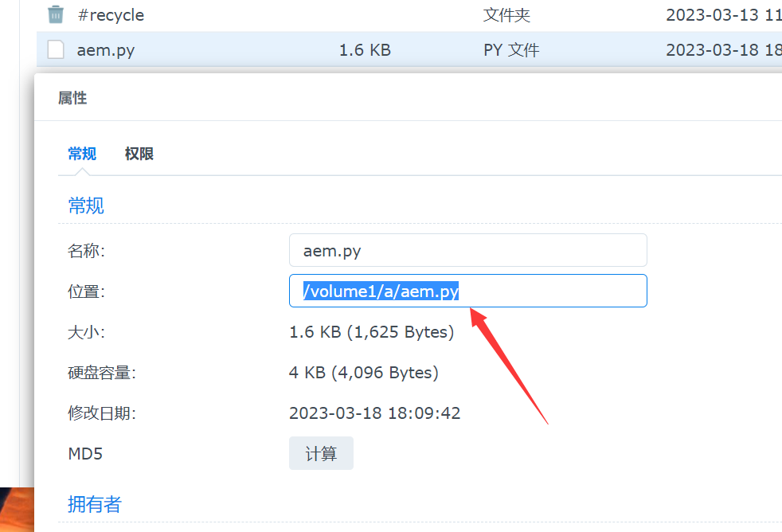
Task: Click the #recycle trash bin icon
Action: [x=55, y=14]
